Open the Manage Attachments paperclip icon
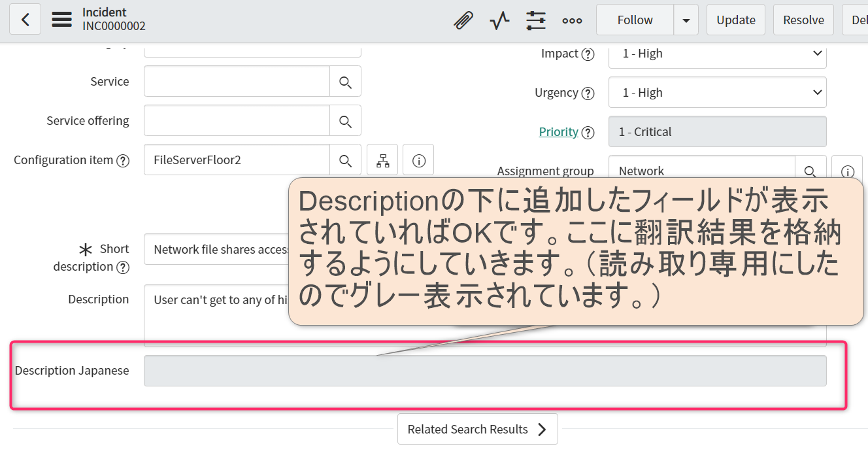Image resolution: width=868 pixels, height=459 pixels. (x=463, y=20)
